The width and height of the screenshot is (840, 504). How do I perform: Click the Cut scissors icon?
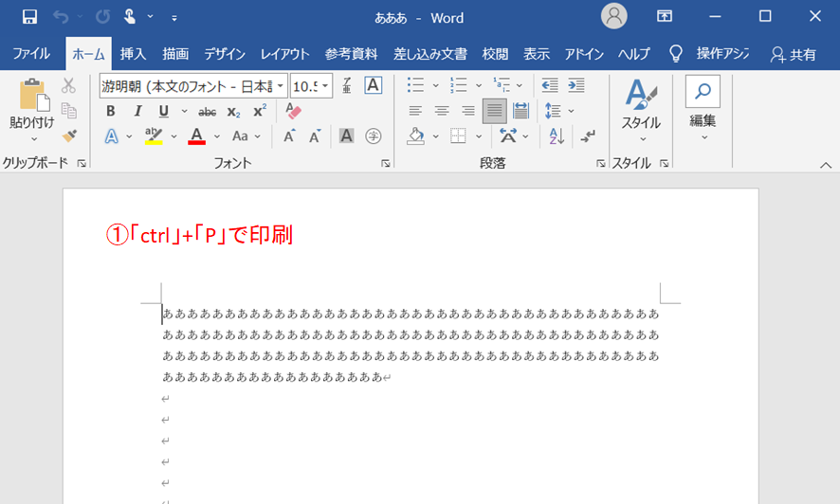68,85
